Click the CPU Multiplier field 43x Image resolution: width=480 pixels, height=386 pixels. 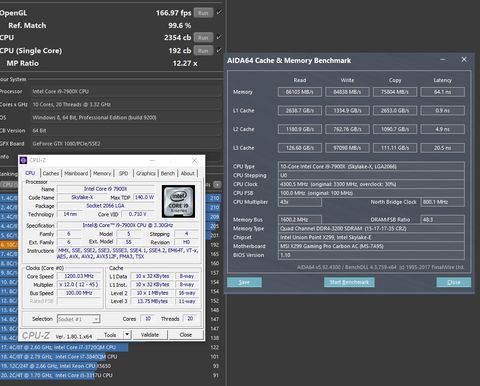pos(300,202)
